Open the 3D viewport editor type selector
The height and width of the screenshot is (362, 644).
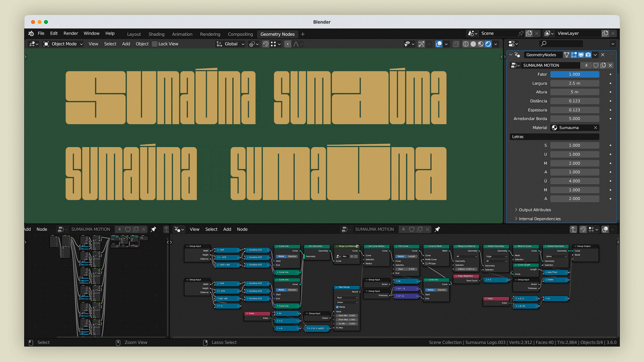coord(34,44)
